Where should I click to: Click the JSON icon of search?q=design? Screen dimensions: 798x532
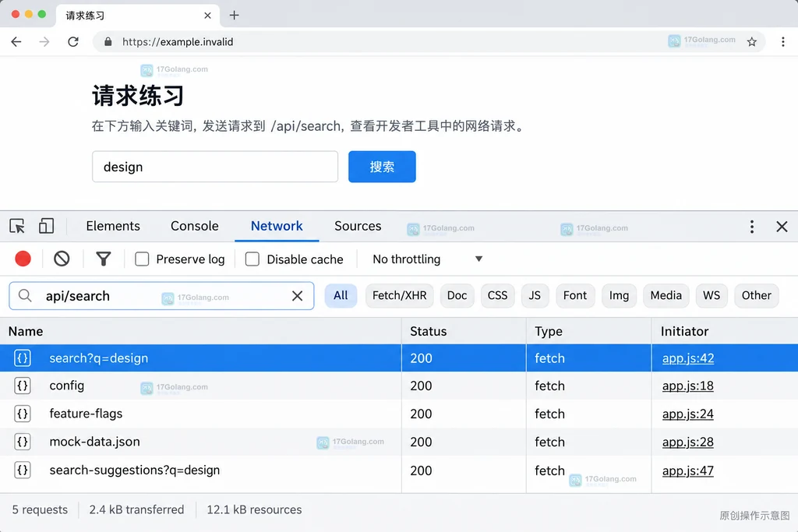(x=23, y=358)
